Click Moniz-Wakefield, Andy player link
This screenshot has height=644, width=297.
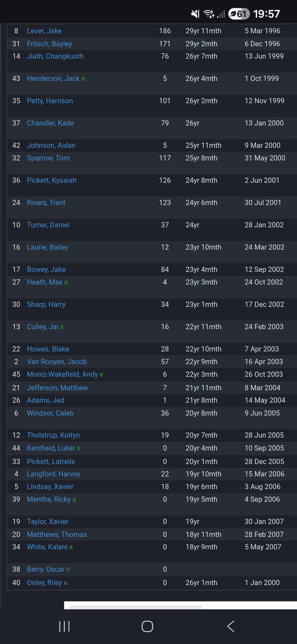click(x=62, y=374)
